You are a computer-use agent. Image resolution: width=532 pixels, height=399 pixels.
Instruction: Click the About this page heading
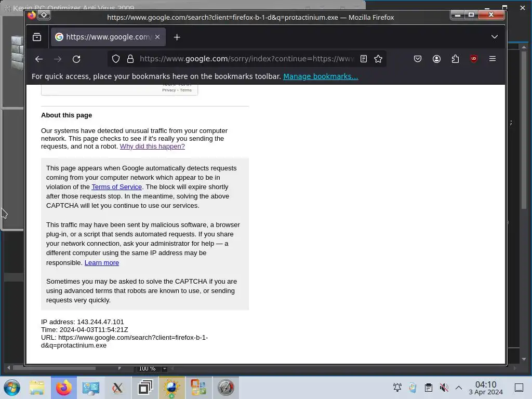pos(66,115)
